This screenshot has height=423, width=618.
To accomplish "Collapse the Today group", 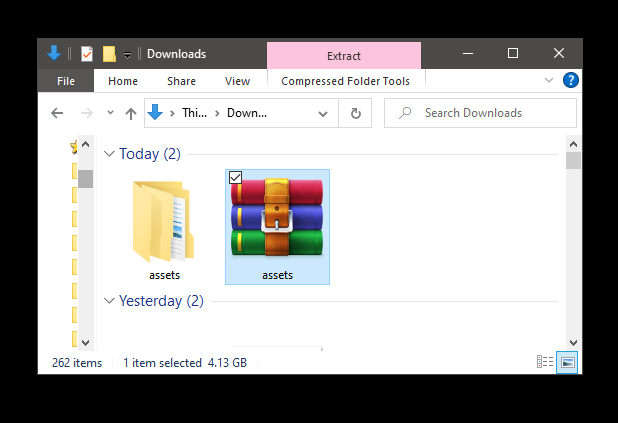I will (x=109, y=154).
